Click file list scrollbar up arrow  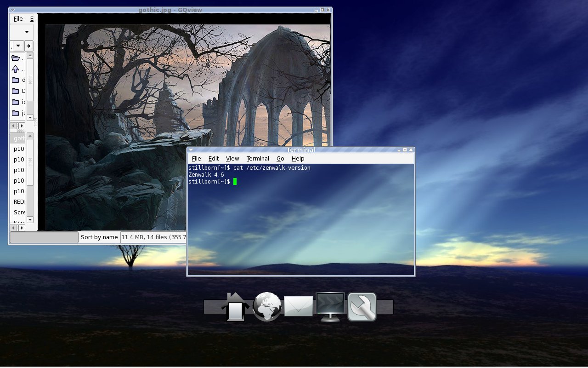pos(30,136)
